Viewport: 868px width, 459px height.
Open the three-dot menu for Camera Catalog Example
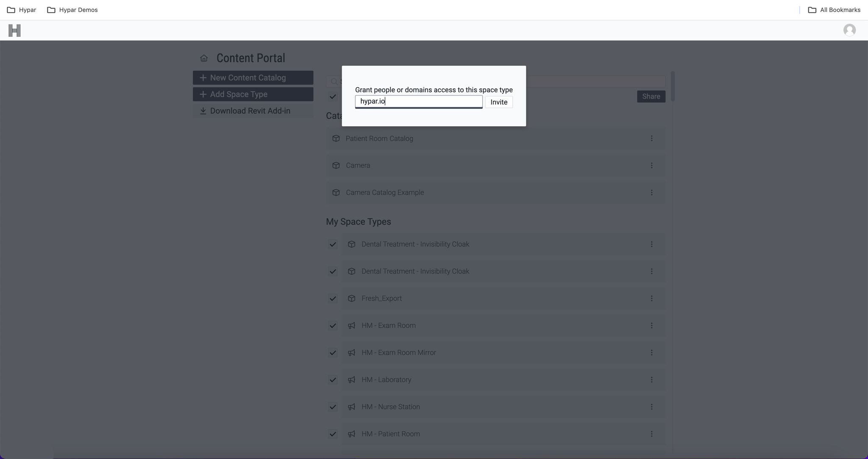(x=651, y=193)
